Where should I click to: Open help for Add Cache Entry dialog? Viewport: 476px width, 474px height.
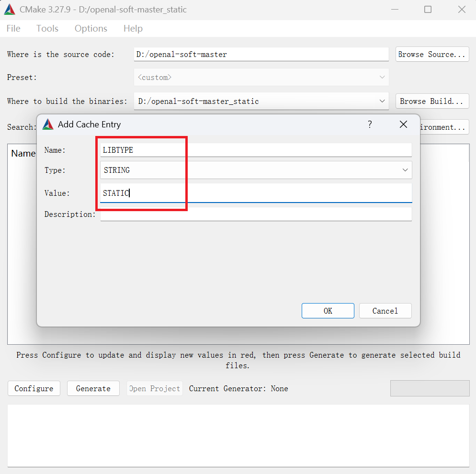point(370,124)
